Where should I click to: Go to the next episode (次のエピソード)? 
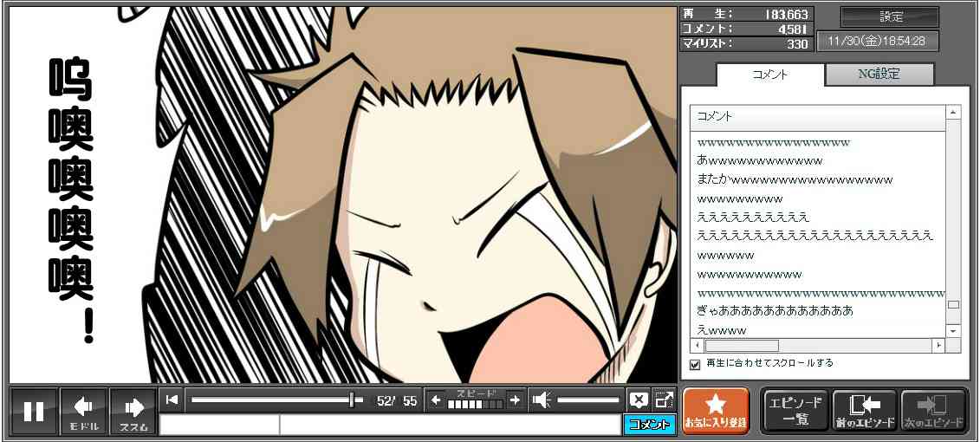pyautogui.click(x=934, y=411)
